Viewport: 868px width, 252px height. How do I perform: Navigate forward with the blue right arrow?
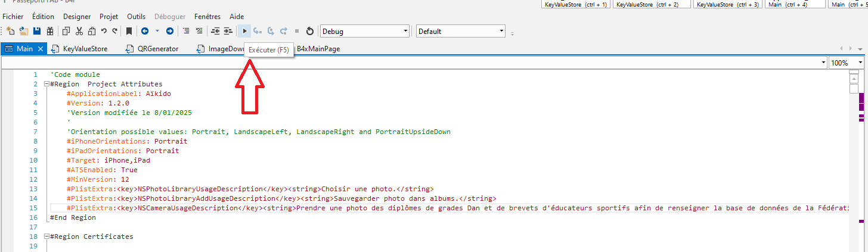coord(170,31)
